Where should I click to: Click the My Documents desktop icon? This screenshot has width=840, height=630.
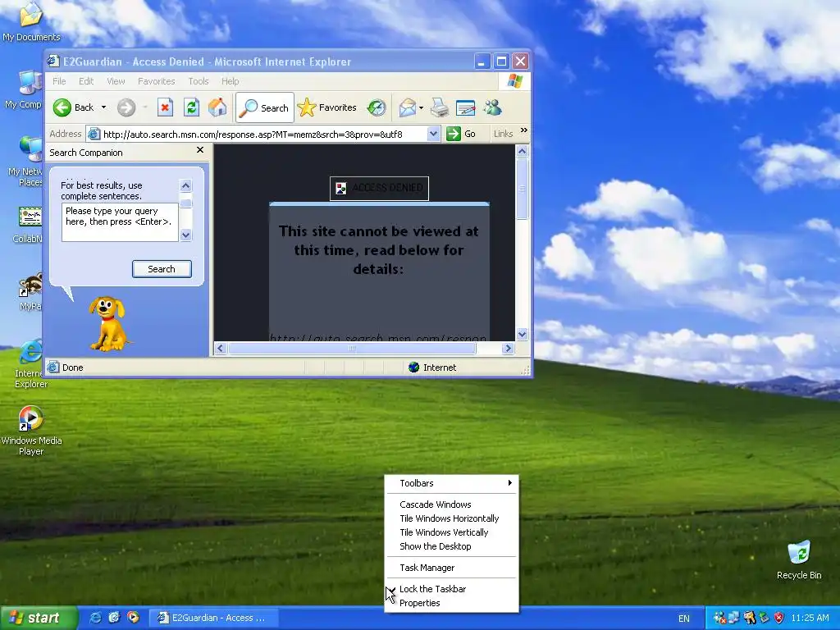pos(31,22)
